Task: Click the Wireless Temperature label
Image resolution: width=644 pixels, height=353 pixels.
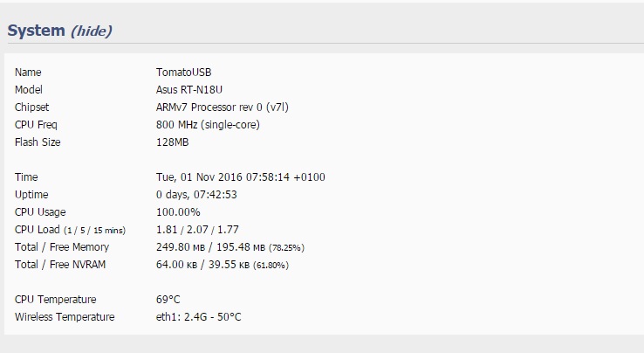Action: point(65,317)
